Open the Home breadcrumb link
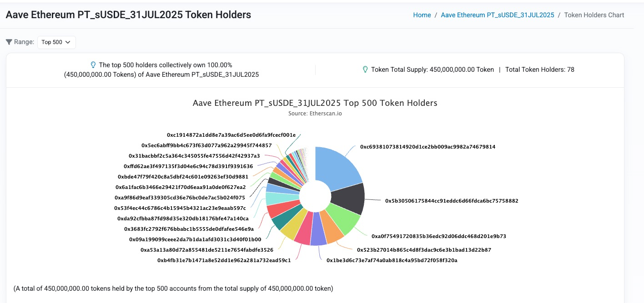Image resolution: width=644 pixels, height=303 pixels. 422,15
